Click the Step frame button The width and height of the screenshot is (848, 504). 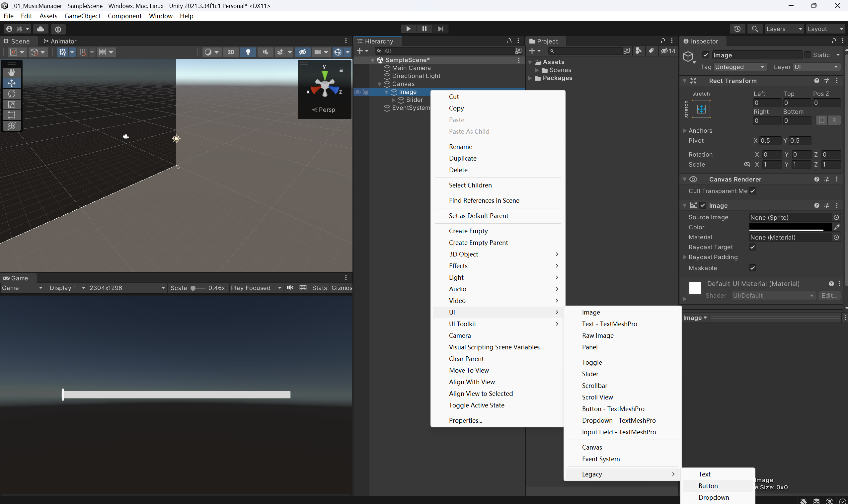(x=441, y=29)
